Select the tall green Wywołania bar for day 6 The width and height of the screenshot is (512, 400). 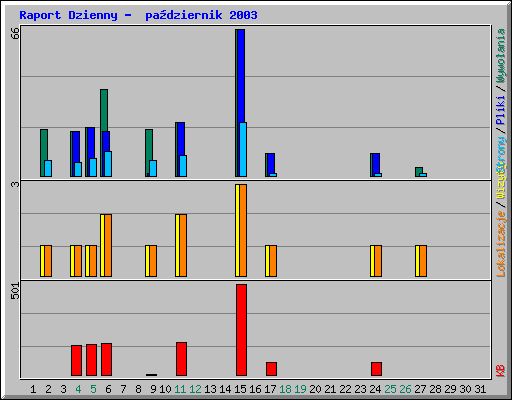click(104, 110)
